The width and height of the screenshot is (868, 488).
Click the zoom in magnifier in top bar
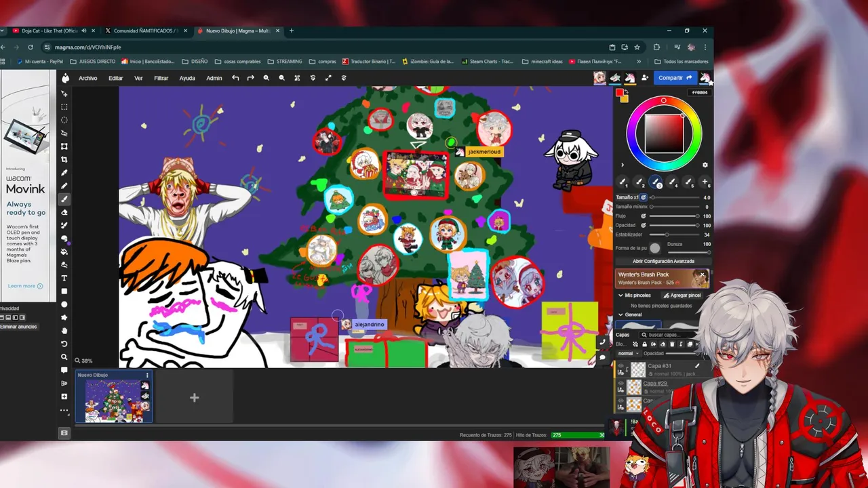click(266, 78)
